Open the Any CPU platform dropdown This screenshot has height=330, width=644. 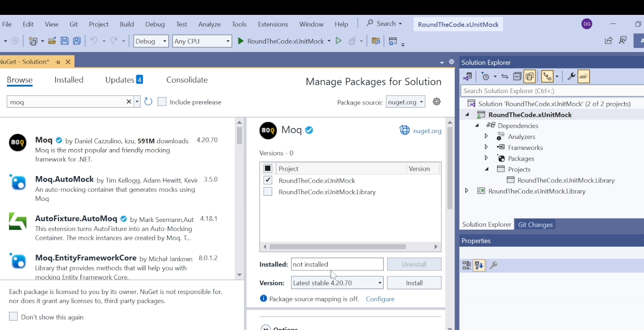(x=202, y=41)
